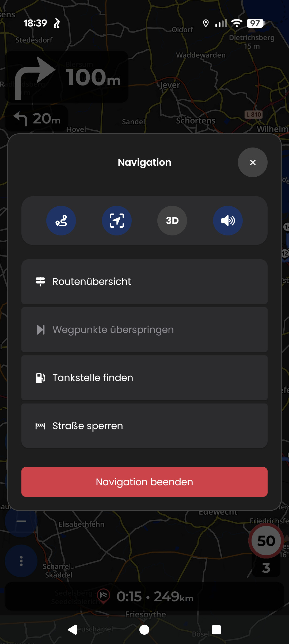This screenshot has width=289, height=644.
Task: Tap the skip-forward icon beside Wegpunkte
Action: pos(40,329)
